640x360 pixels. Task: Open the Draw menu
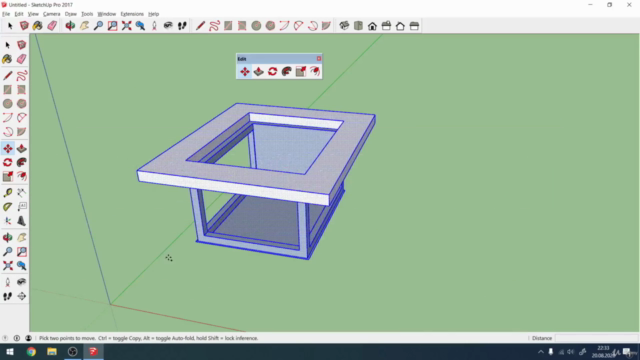pos(71,14)
